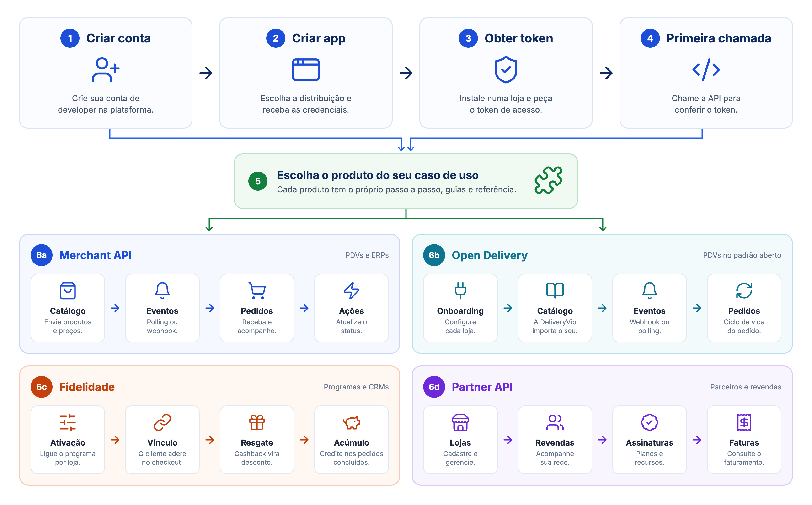The height and width of the screenshot is (505, 812).
Task: Click the open book icon in Open Delivery Catálogo
Action: [x=555, y=290]
